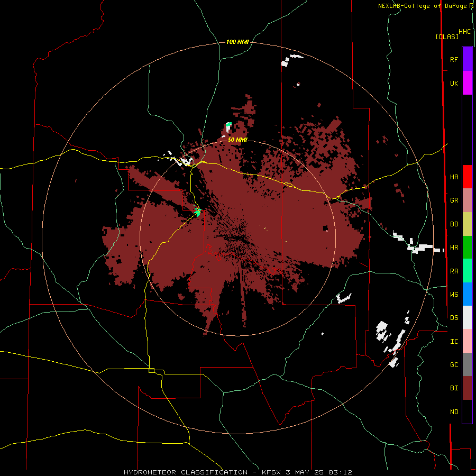
Task: Click the 'KFSX' station identifier text
Action: point(272,472)
